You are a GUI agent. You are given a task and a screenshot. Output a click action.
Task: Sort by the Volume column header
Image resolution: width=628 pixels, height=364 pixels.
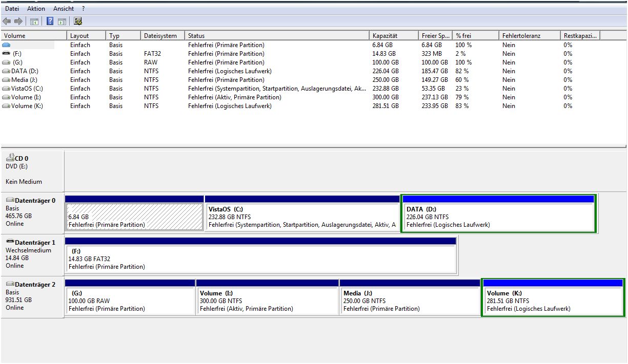tap(34, 36)
